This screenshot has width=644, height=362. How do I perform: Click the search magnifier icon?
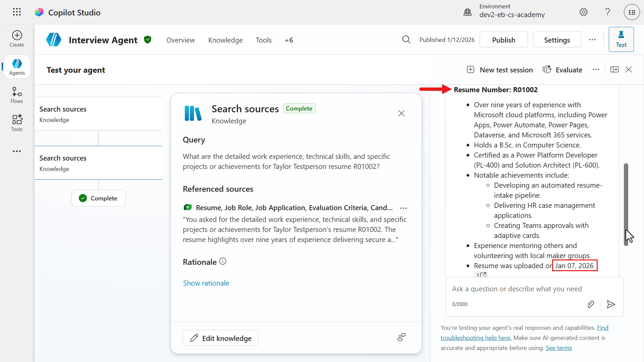[406, 40]
